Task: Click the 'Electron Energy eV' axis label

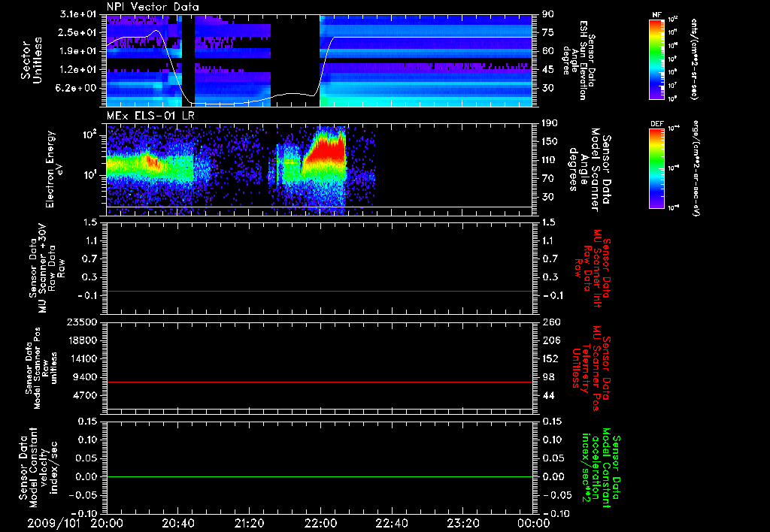Action: point(53,169)
